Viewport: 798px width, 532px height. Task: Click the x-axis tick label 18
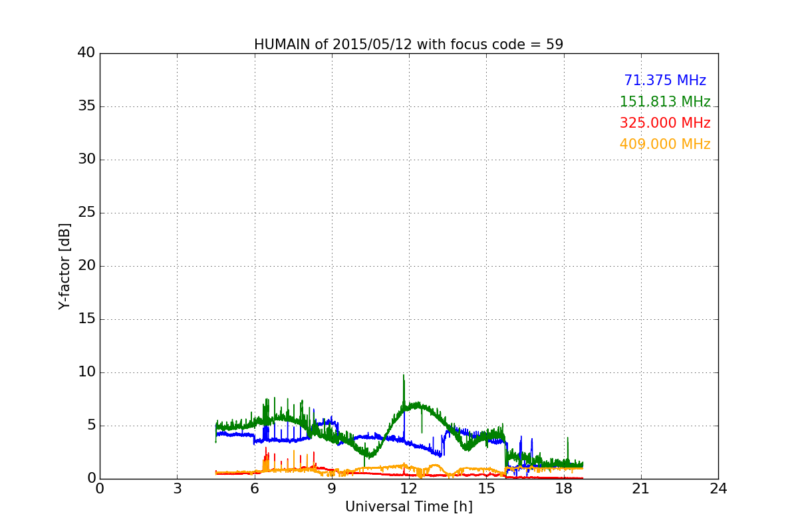click(564, 488)
